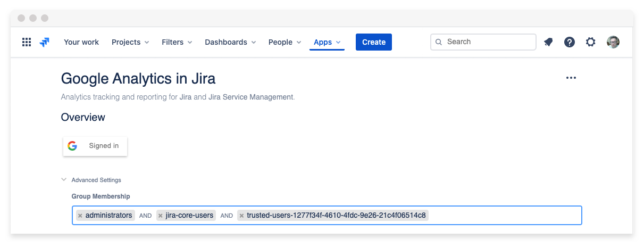
Task: Click the search magnifier icon
Action: [439, 42]
